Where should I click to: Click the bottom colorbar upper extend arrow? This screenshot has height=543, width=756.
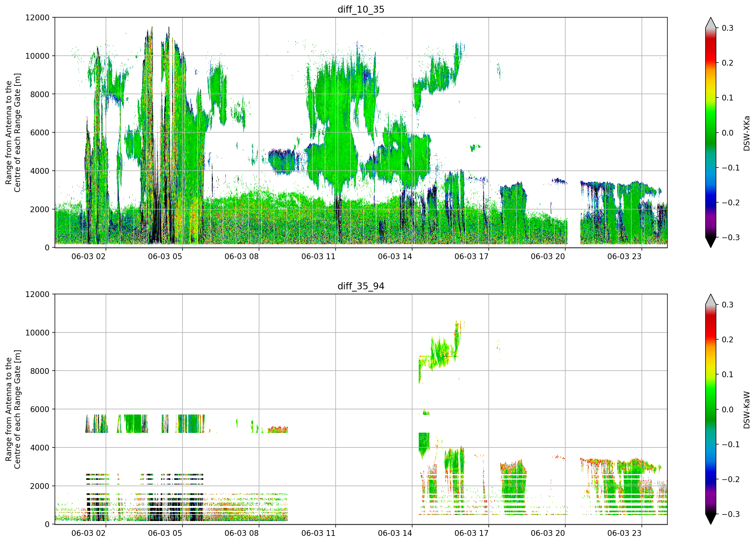pos(711,300)
